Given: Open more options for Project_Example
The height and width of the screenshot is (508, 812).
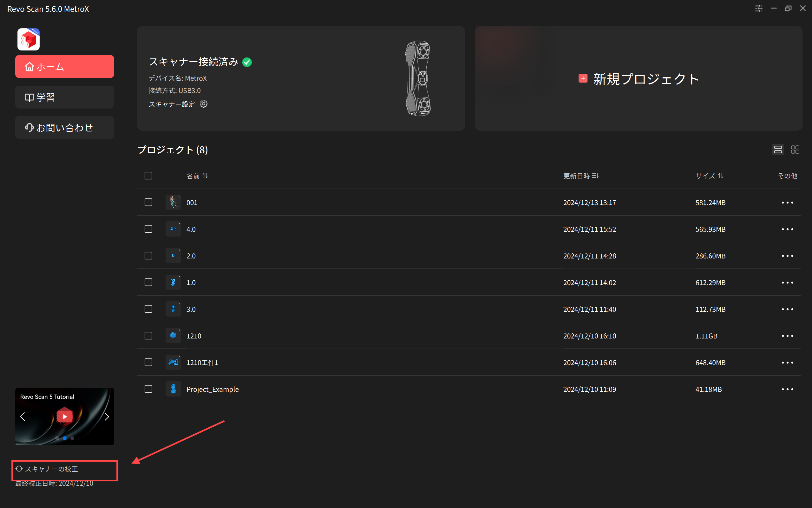Looking at the screenshot, I should coord(787,389).
